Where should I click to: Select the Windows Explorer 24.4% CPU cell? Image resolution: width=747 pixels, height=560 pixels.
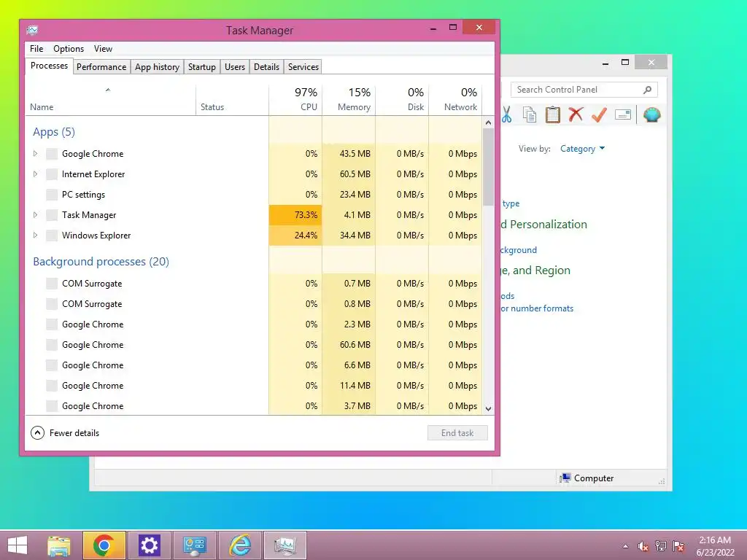click(295, 236)
